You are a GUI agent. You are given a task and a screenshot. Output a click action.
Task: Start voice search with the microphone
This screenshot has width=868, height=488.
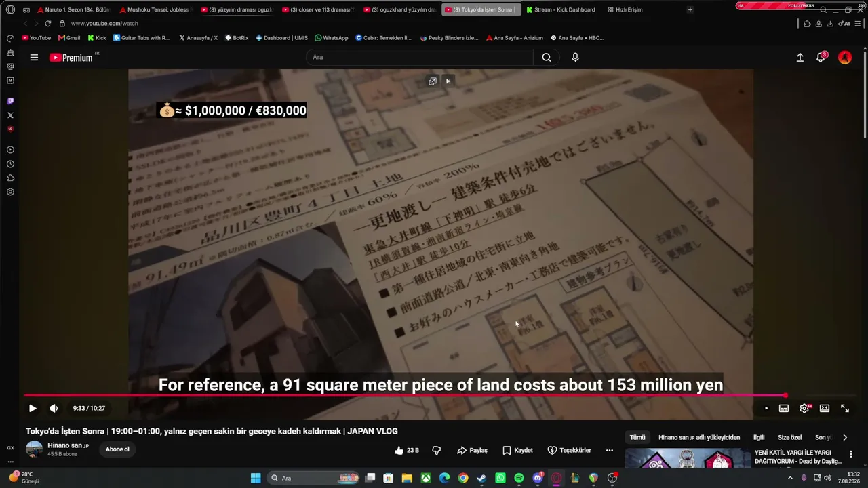tap(575, 58)
